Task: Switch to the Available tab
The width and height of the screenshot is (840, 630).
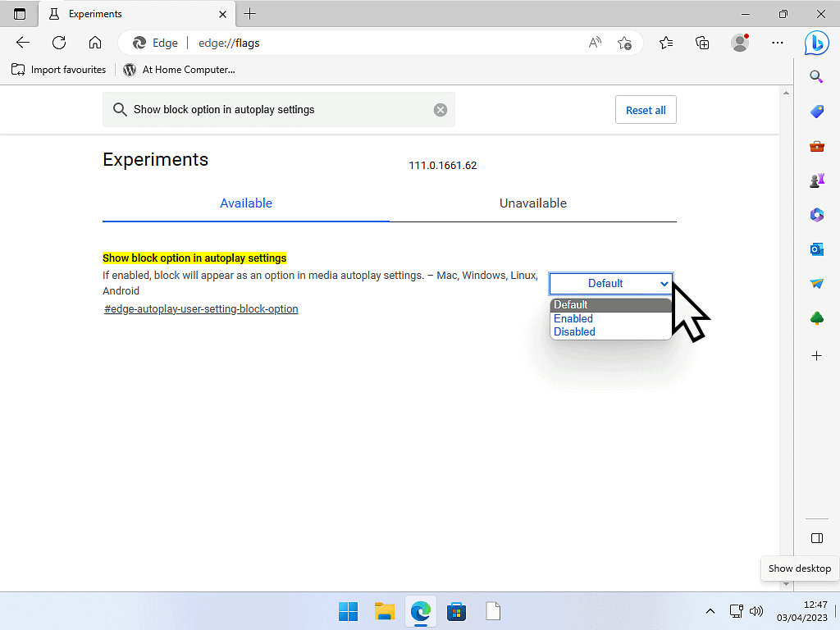Action: (246, 203)
